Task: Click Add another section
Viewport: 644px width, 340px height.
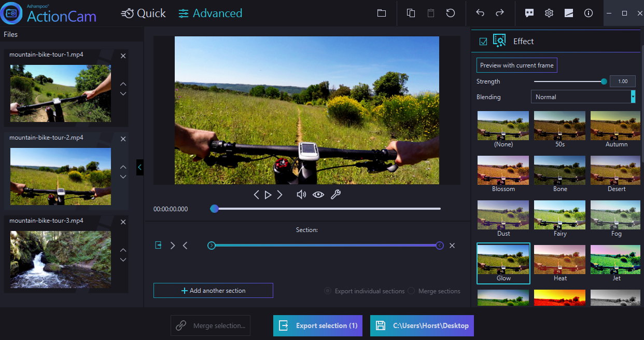Action: pyautogui.click(x=213, y=290)
